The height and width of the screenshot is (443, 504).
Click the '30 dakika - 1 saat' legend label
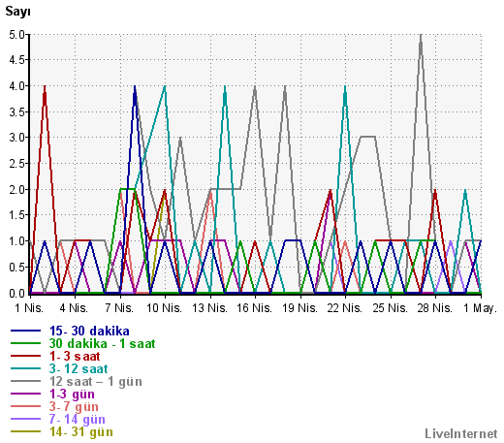pos(102,343)
